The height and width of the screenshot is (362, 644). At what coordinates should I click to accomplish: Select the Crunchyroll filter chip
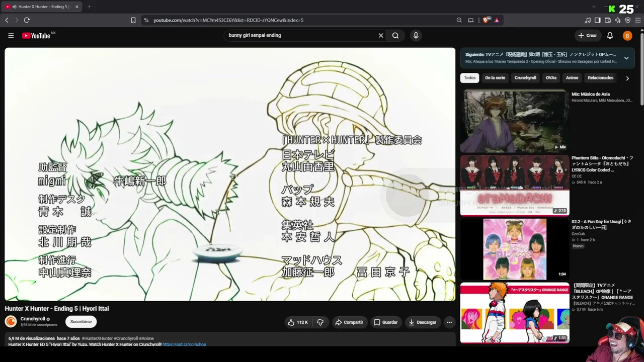[525, 78]
